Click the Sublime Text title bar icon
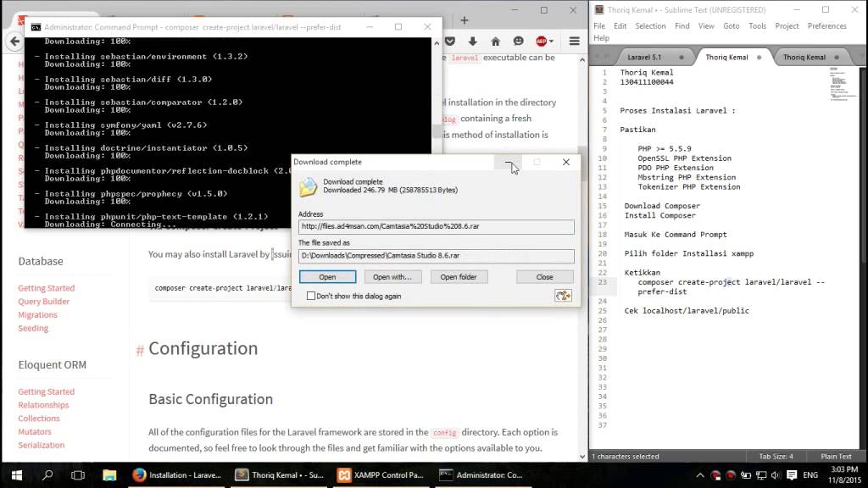The image size is (868, 488). [599, 10]
